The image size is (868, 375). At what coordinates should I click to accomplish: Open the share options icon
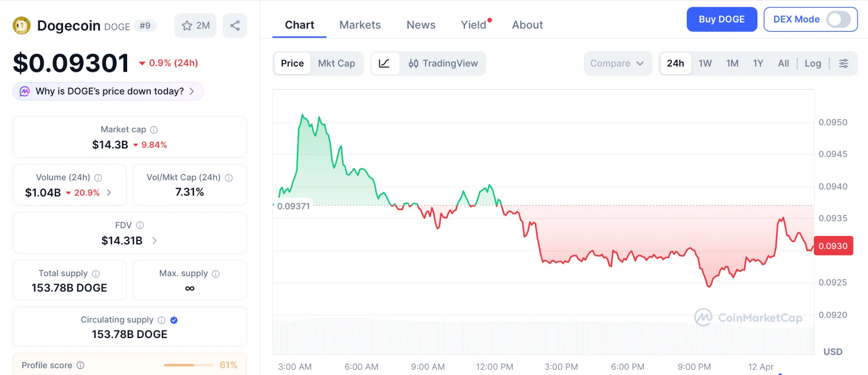[x=235, y=25]
